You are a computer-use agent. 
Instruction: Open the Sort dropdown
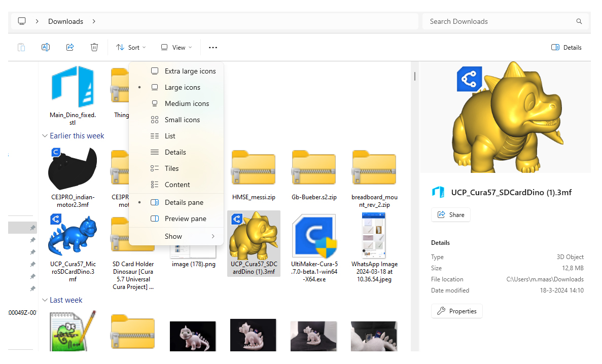coord(131,48)
